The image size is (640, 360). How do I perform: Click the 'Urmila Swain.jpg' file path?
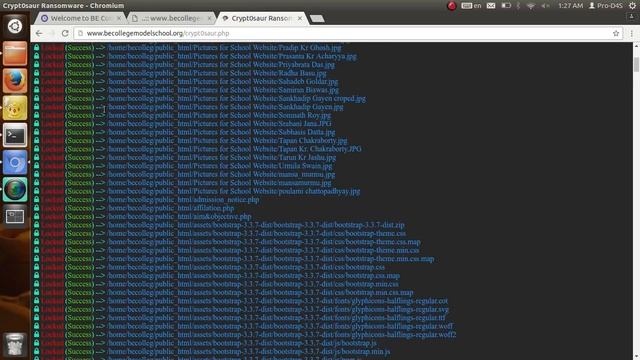pyautogui.click(x=220, y=166)
